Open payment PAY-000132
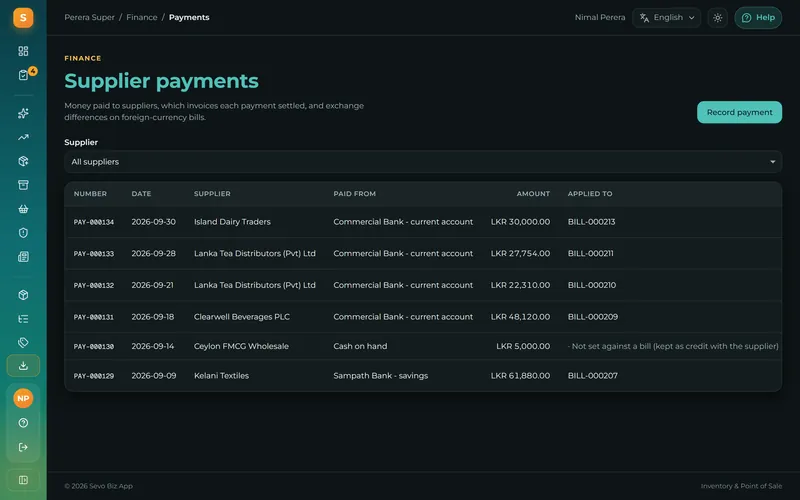 tap(94, 285)
